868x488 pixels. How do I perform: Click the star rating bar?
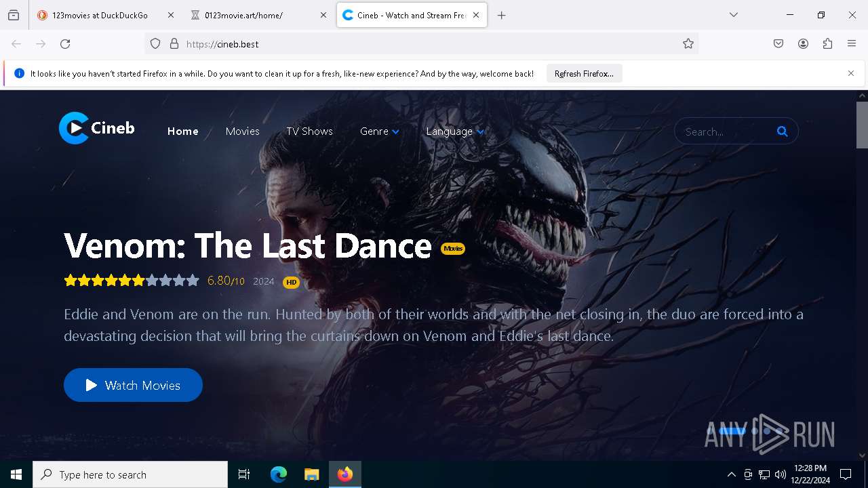[132, 281]
